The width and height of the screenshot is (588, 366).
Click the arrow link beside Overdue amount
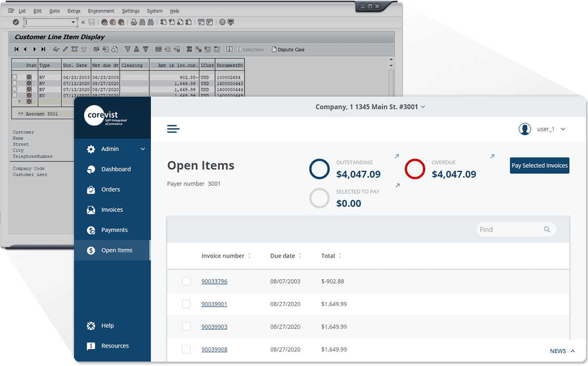coord(492,157)
